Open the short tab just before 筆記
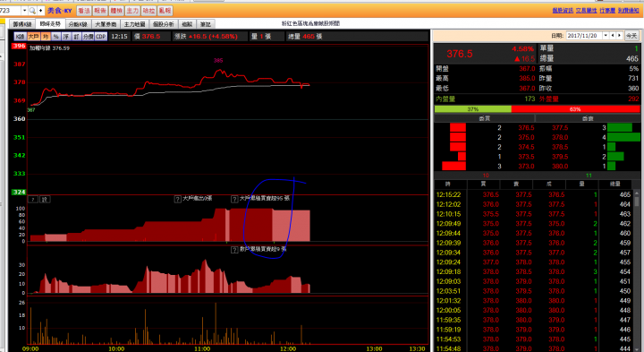The height and width of the screenshot is (352, 644). (x=187, y=24)
